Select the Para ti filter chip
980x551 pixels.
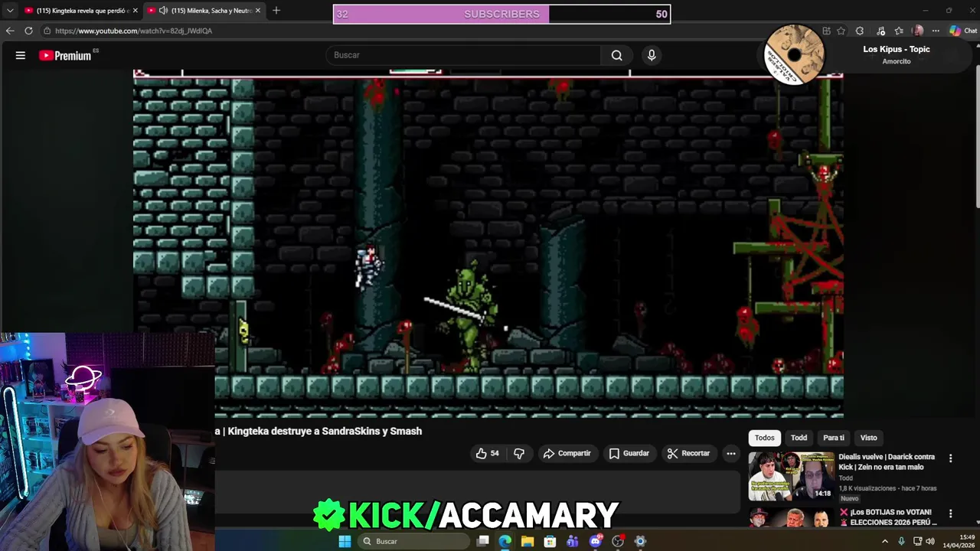coord(834,438)
